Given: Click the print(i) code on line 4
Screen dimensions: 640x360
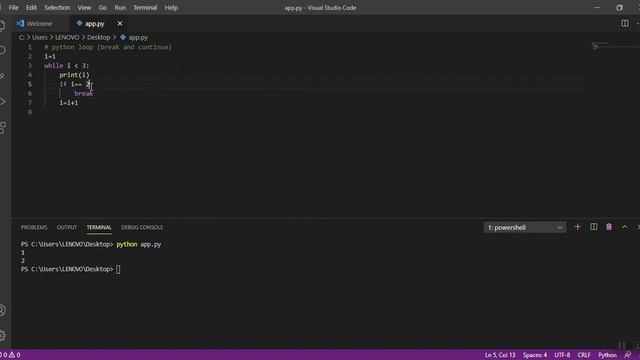Looking at the screenshot, I should tap(74, 75).
